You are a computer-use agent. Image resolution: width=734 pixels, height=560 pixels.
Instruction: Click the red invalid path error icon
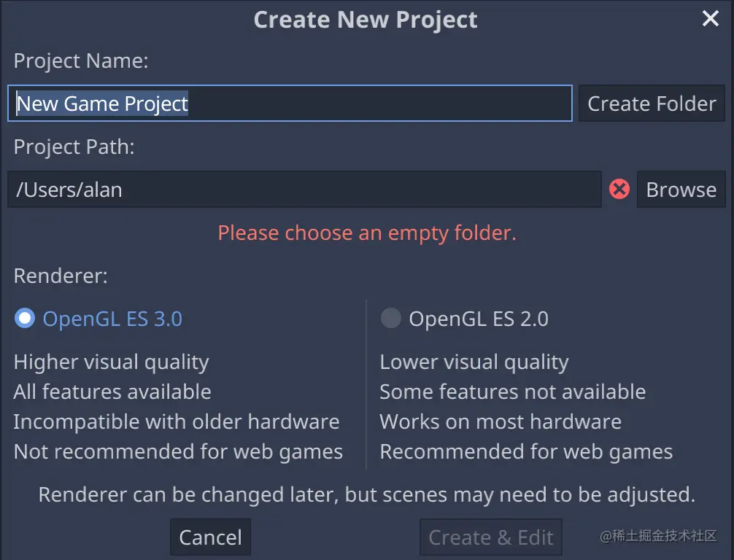point(619,190)
